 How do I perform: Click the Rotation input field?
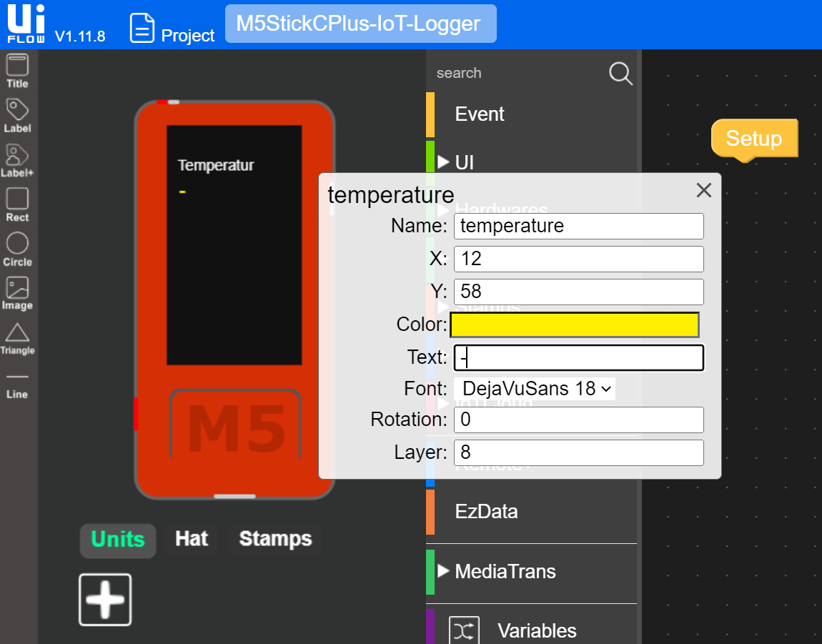pos(579,420)
